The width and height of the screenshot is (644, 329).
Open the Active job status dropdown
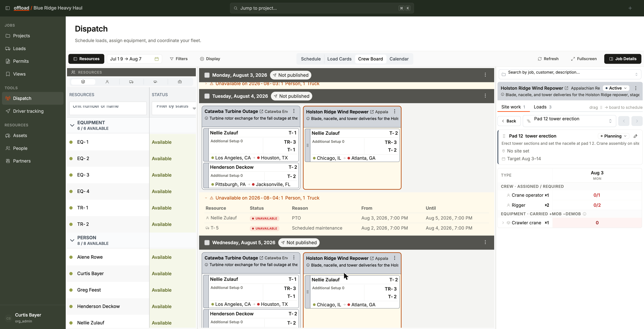coord(616,88)
